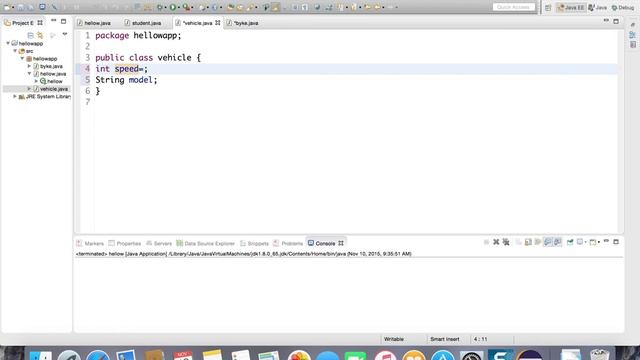Open the Data Source Explorer tab
Image resolution: width=640 pixels, height=360 pixels.
(x=206, y=243)
